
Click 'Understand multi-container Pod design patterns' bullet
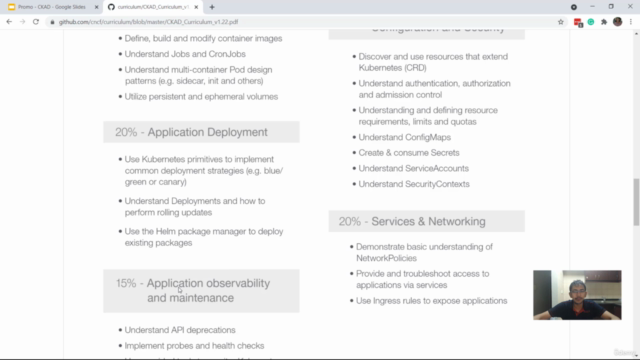point(198,75)
